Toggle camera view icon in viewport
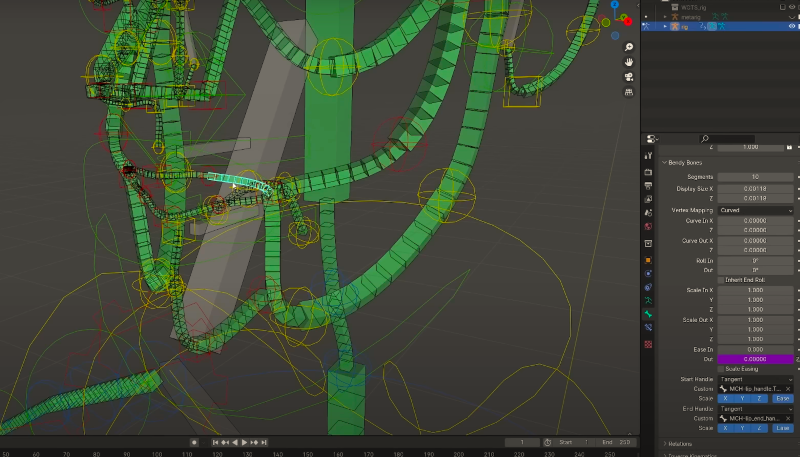The height and width of the screenshot is (457, 800). coord(628,77)
